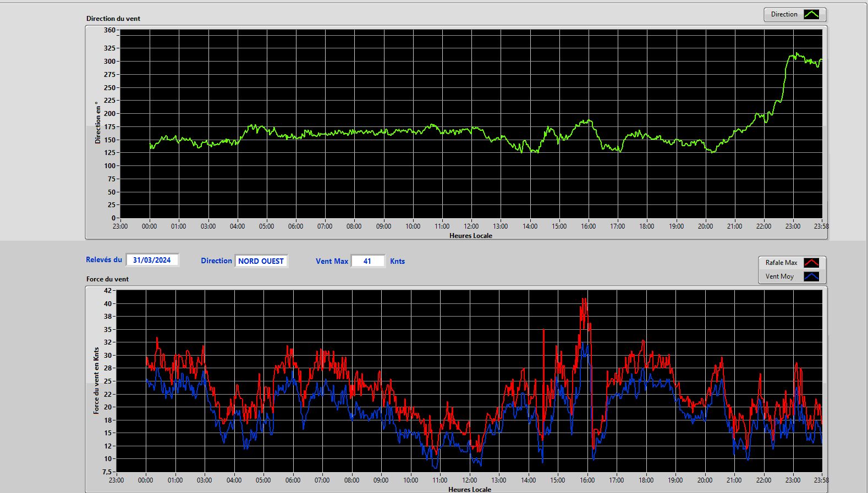Screen dimensions: 868x493
Task: Click the 23:58 tick on direction chart
Action: [x=821, y=226]
